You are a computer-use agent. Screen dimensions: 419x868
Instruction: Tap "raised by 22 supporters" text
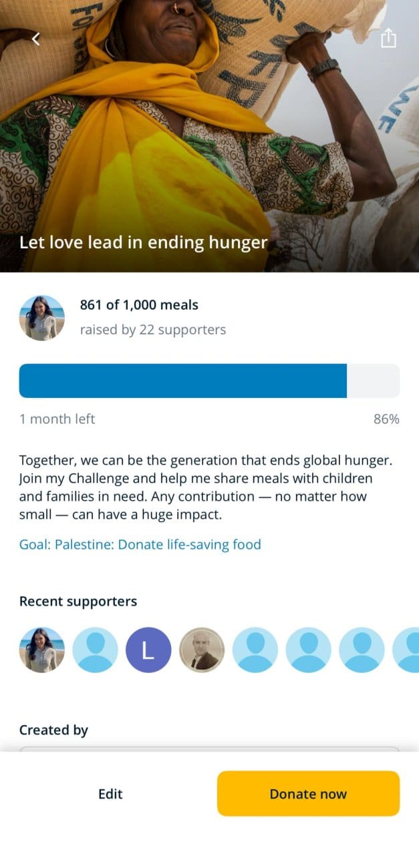pyautogui.click(x=152, y=330)
